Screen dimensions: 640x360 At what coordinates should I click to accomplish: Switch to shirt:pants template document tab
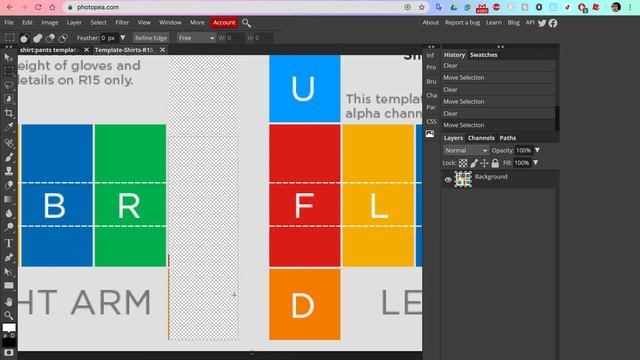coord(48,50)
